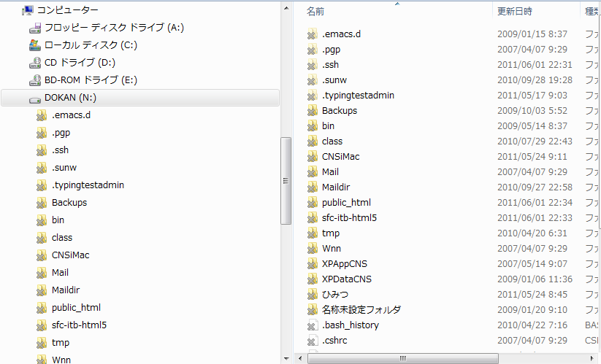Select Backups folder in the navigation tree

[69, 203]
